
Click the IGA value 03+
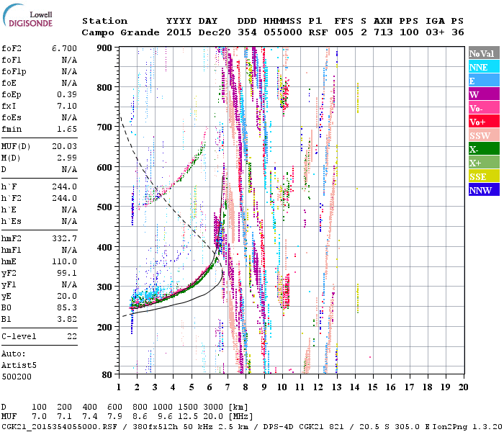tap(435, 32)
